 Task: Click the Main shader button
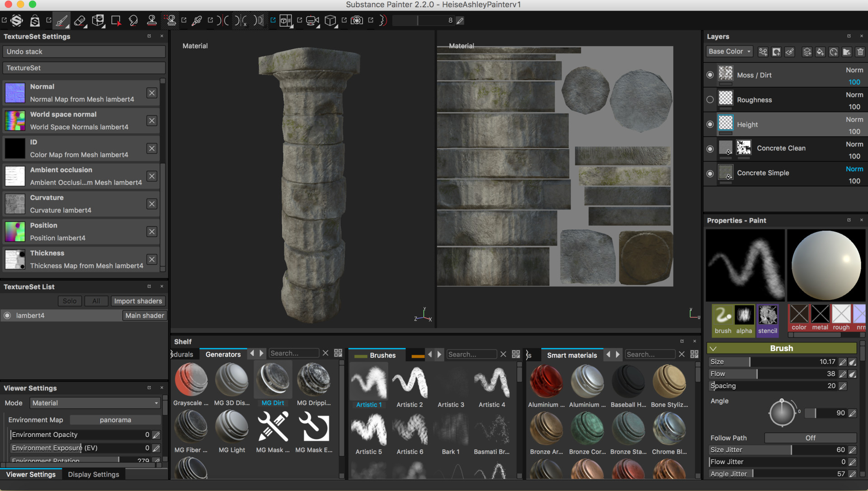tap(145, 315)
